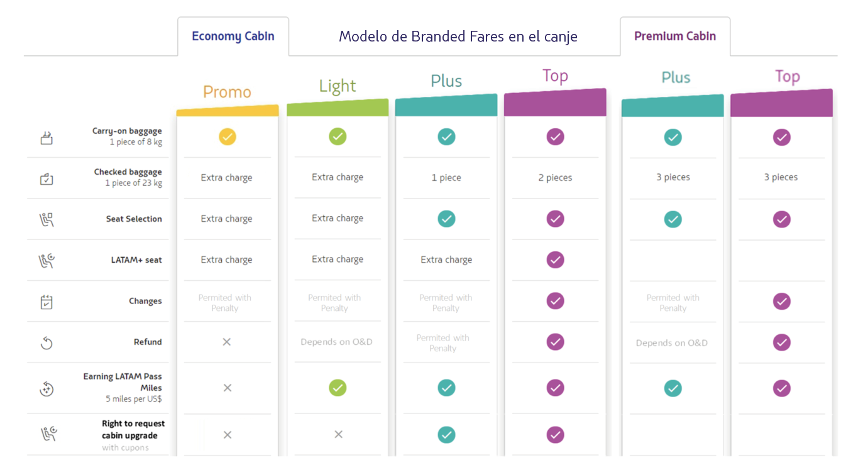The width and height of the screenshot is (868, 470).
Task: Click the checked baggage suitcase icon
Action: point(47,178)
